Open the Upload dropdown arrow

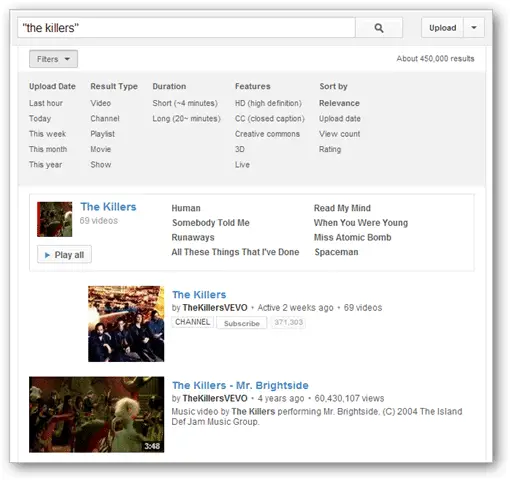coord(474,28)
